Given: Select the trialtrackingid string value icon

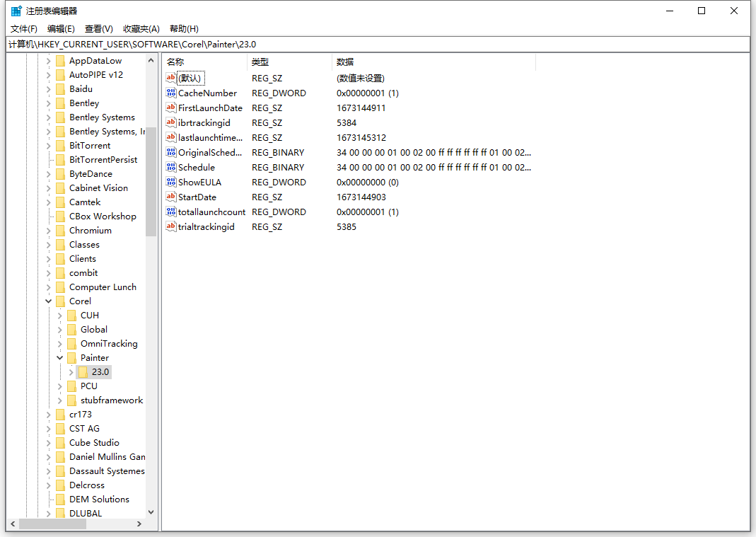Looking at the screenshot, I should tap(170, 226).
